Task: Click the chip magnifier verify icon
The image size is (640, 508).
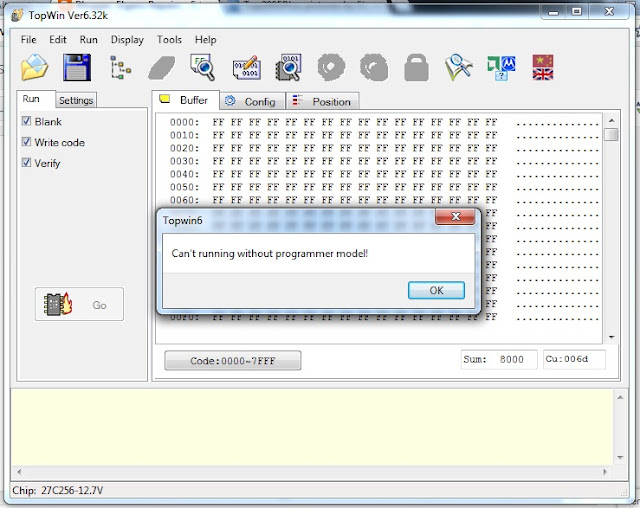Action: point(289,67)
